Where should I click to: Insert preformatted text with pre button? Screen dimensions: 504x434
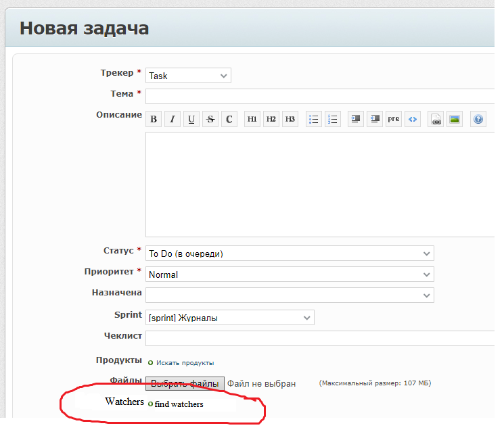click(394, 119)
